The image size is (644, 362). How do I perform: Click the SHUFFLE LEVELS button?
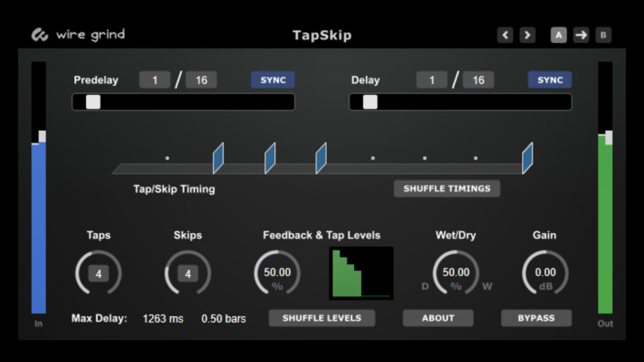tap(322, 318)
